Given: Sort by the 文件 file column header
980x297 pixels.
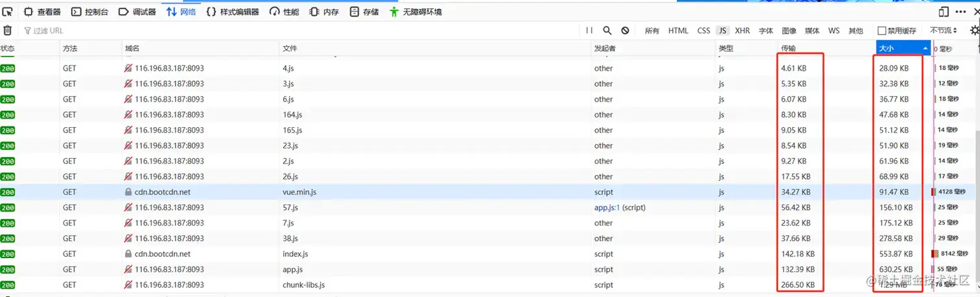Looking at the screenshot, I should (x=435, y=49).
